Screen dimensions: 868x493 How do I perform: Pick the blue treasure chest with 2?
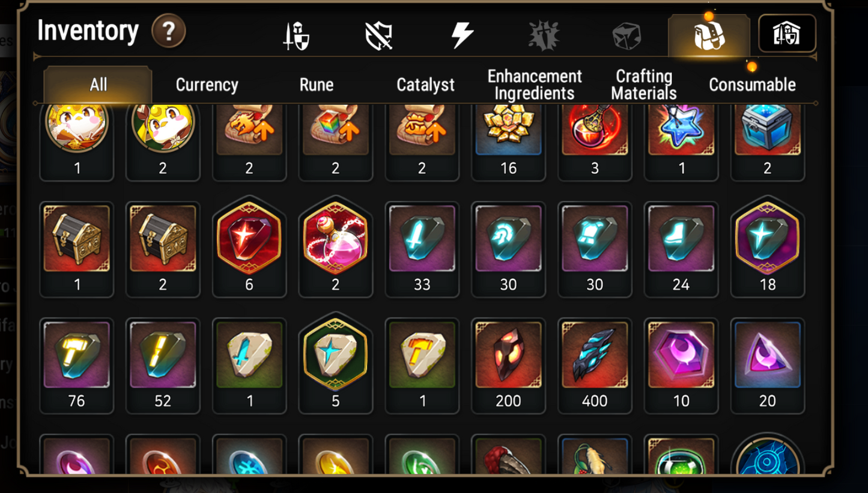tap(768, 142)
